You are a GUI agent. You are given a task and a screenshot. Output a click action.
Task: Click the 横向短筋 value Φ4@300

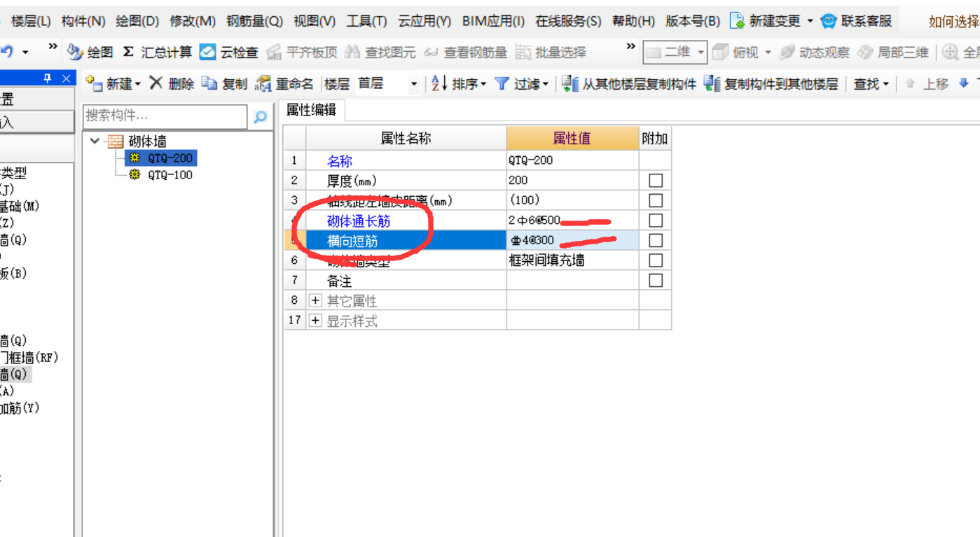pos(572,240)
